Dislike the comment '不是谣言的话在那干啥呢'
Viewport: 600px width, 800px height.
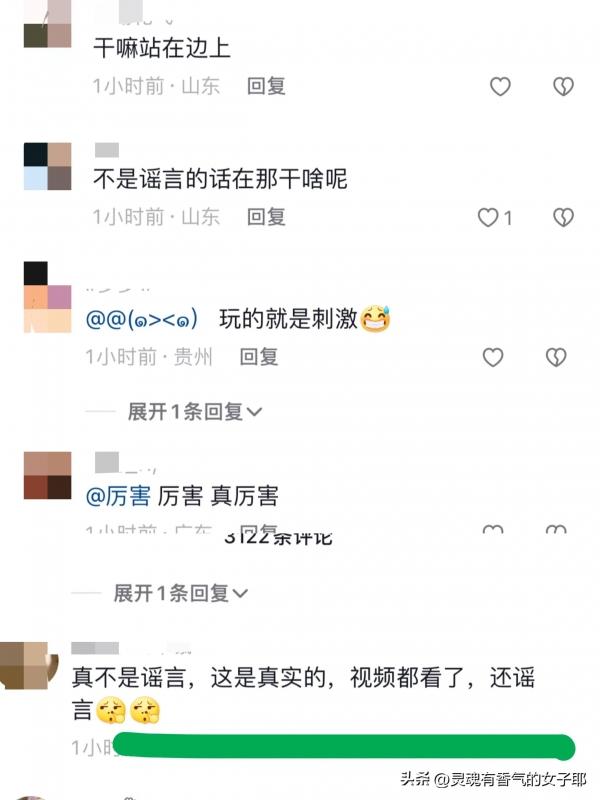point(563,217)
